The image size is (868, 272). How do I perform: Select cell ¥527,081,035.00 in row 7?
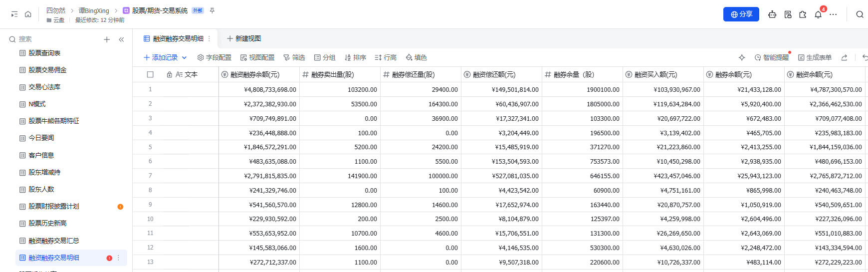click(x=501, y=176)
